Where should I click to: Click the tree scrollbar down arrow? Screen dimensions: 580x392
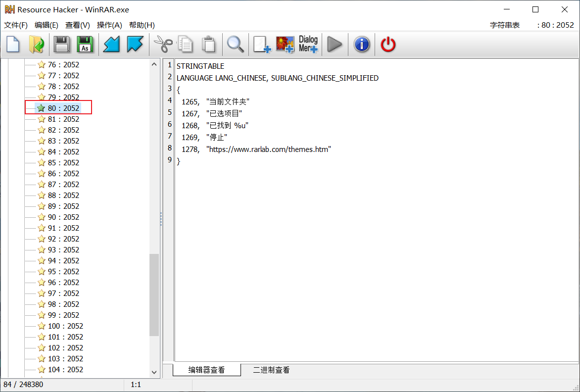(x=154, y=372)
